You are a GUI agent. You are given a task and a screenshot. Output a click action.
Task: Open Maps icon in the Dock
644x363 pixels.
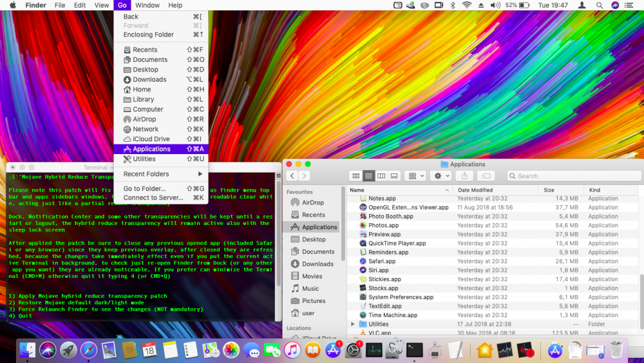pyautogui.click(x=211, y=350)
